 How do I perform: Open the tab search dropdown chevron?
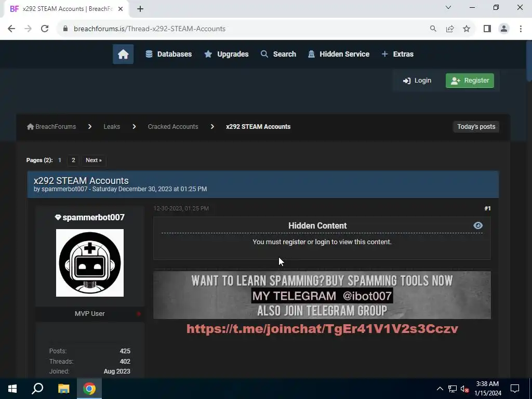pos(448,7)
